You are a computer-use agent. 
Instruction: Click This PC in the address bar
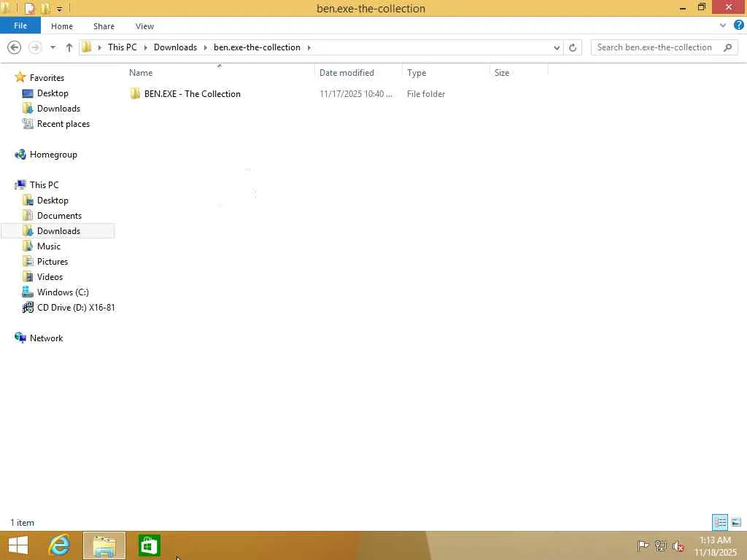coord(122,47)
